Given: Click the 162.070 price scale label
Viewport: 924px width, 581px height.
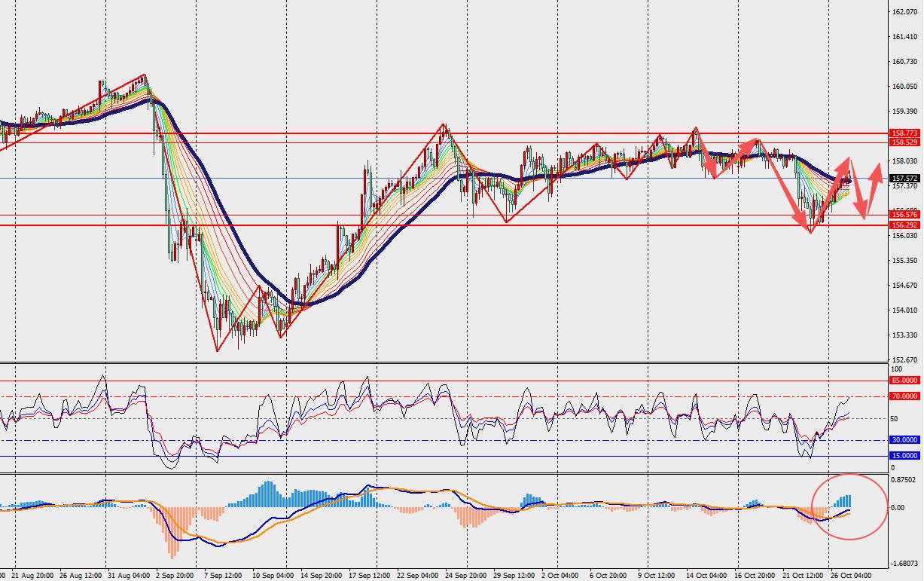Looking at the screenshot, I should [904, 12].
